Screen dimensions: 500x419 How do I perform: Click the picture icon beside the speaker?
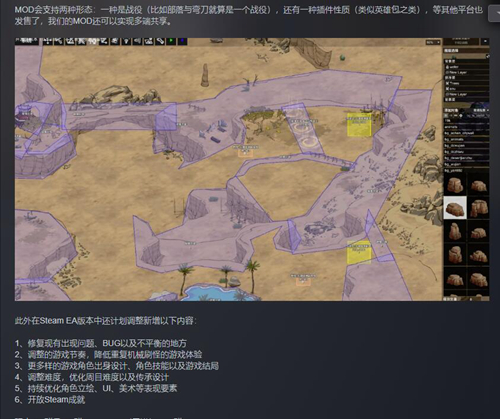click(x=149, y=41)
